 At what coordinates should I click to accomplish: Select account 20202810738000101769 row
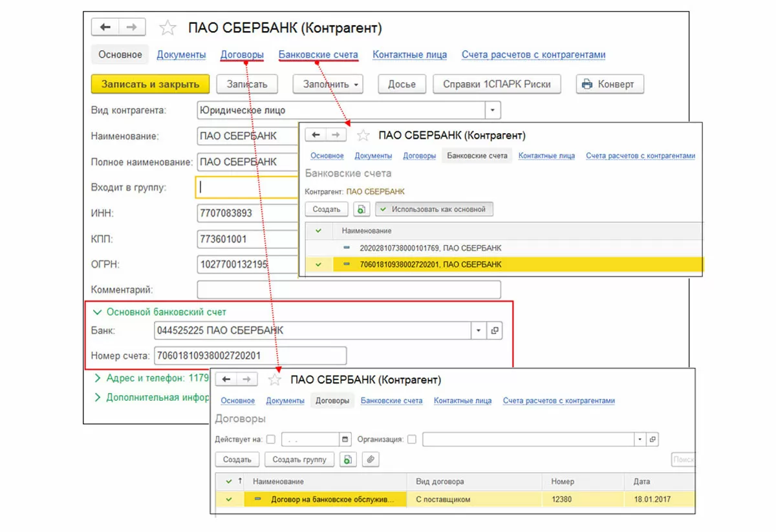(x=430, y=248)
